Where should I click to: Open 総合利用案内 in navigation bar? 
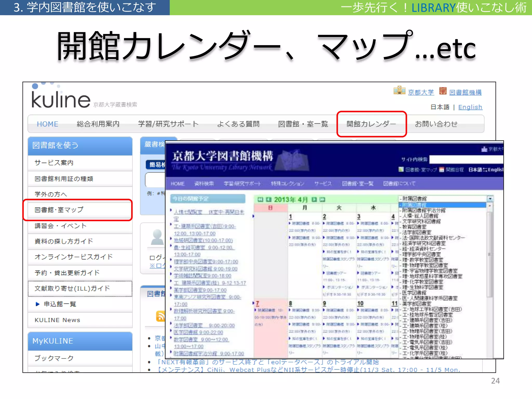click(98, 124)
